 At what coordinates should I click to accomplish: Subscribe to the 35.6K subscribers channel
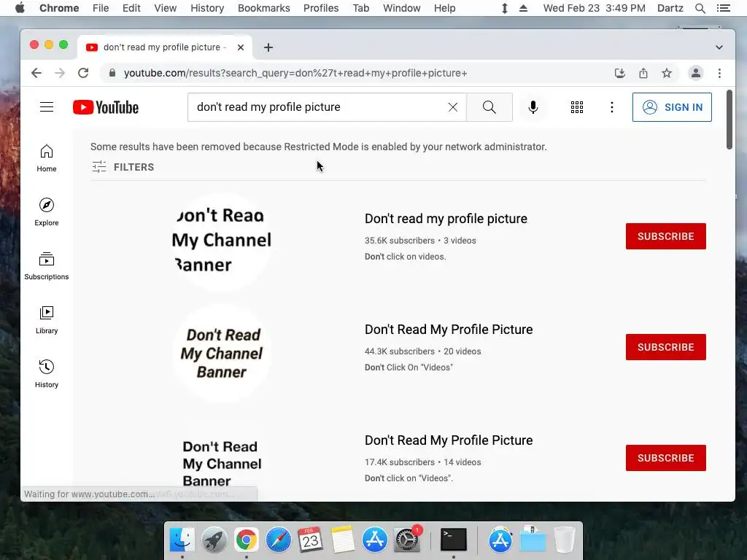point(665,236)
